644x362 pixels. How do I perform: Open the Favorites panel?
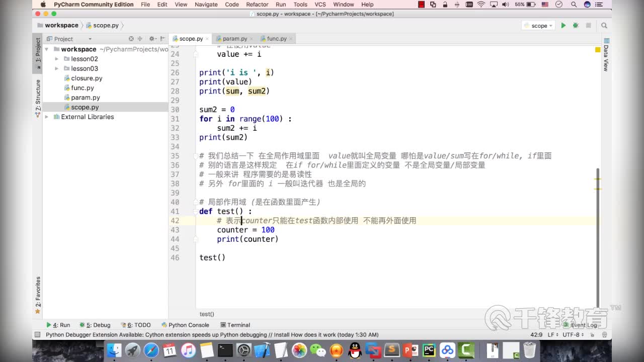(x=37, y=291)
